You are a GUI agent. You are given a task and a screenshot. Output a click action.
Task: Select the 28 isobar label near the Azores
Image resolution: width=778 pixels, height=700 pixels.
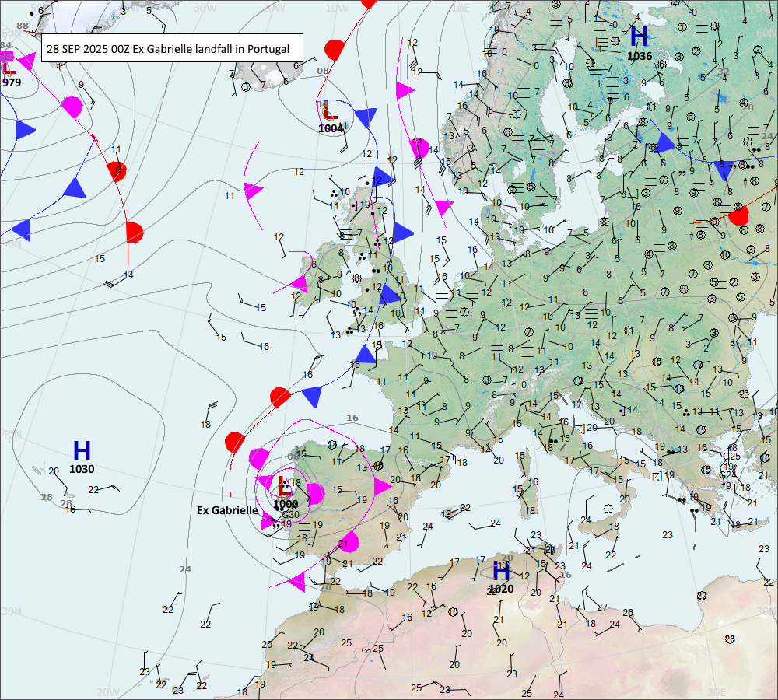point(47,497)
